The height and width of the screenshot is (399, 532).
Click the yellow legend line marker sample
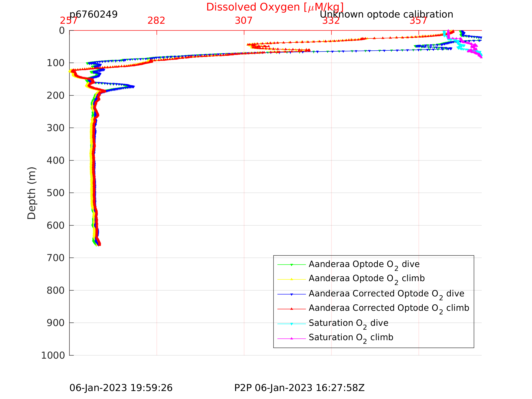click(291, 279)
